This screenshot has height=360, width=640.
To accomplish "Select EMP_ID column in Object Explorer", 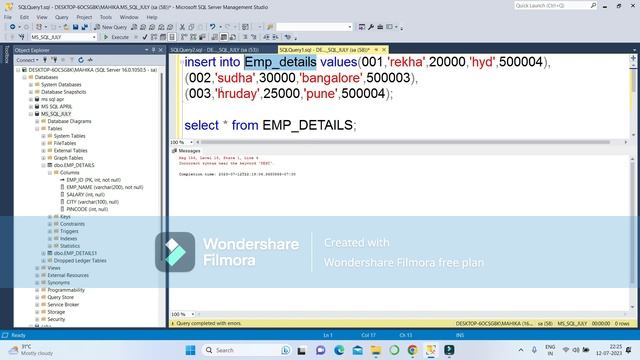I will click(x=93, y=180).
